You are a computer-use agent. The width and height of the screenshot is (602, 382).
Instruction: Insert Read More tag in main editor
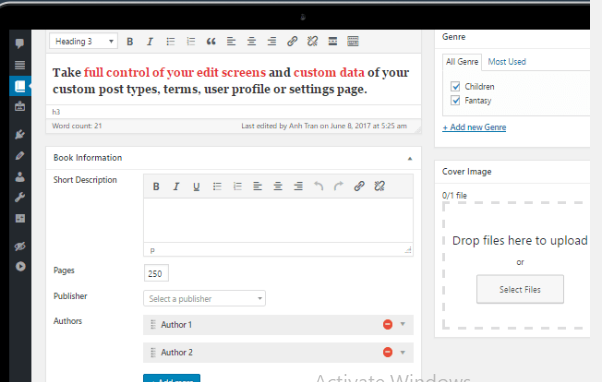point(332,41)
